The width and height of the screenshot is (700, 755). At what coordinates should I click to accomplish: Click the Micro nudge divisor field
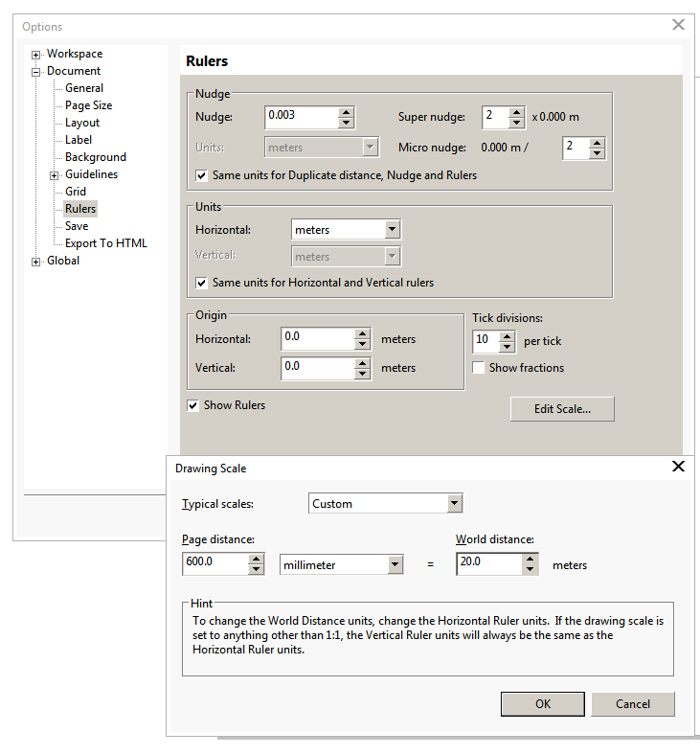[576, 149]
